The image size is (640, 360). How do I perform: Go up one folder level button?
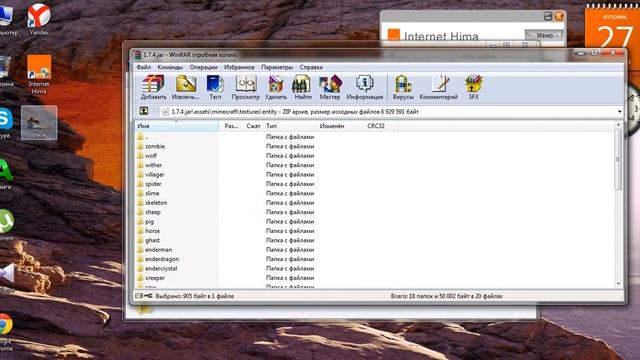pyautogui.click(x=144, y=111)
